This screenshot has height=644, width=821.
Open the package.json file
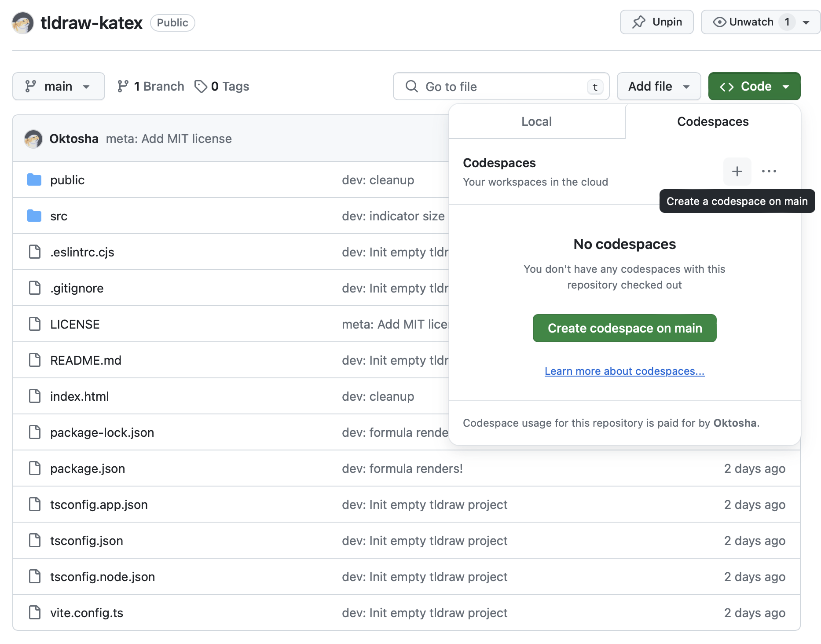pos(88,469)
